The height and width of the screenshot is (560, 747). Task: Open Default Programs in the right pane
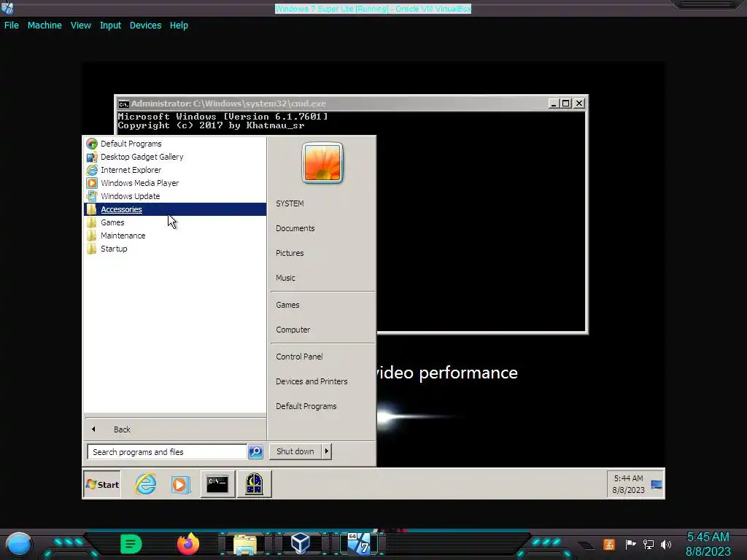coord(306,406)
